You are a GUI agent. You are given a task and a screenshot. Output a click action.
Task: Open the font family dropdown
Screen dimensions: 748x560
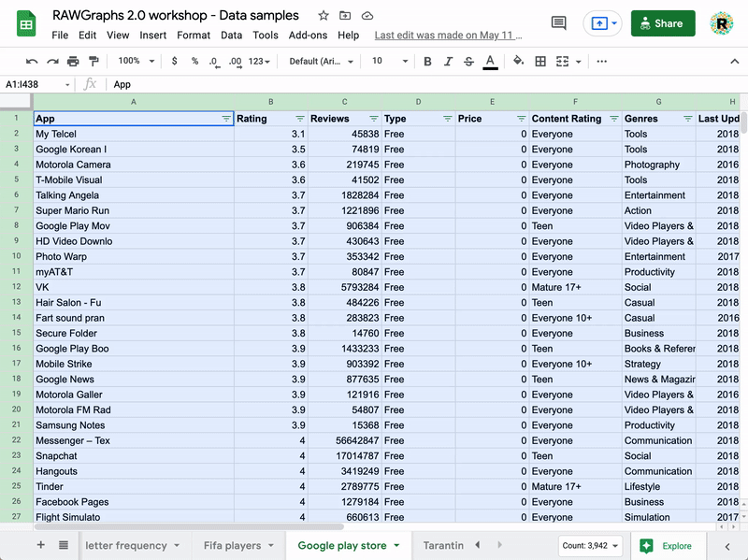point(321,61)
